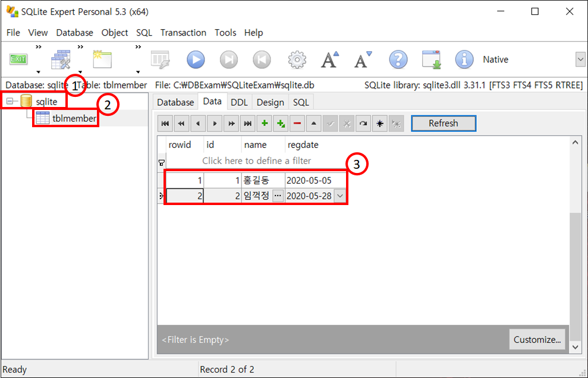The height and width of the screenshot is (378, 588).
Task: Click ellipsis button next to 임꺽정
Action: pyautogui.click(x=278, y=196)
